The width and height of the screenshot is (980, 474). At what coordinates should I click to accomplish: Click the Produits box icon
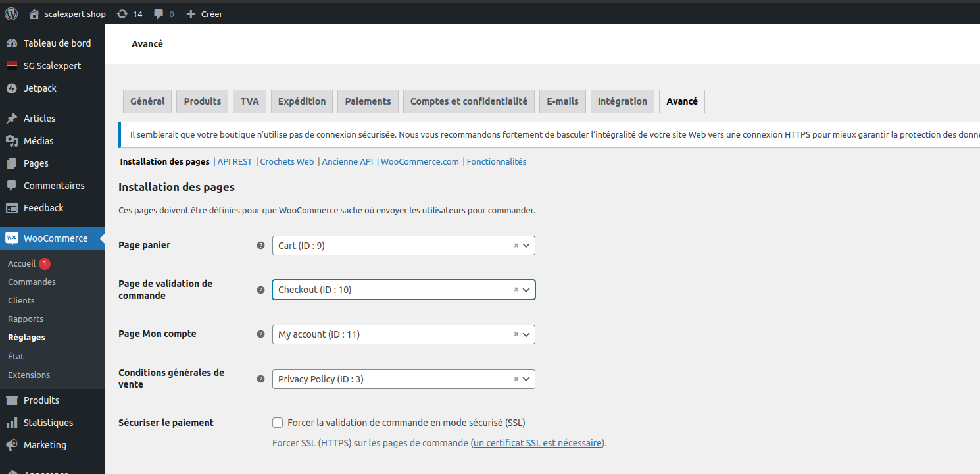tap(12, 400)
